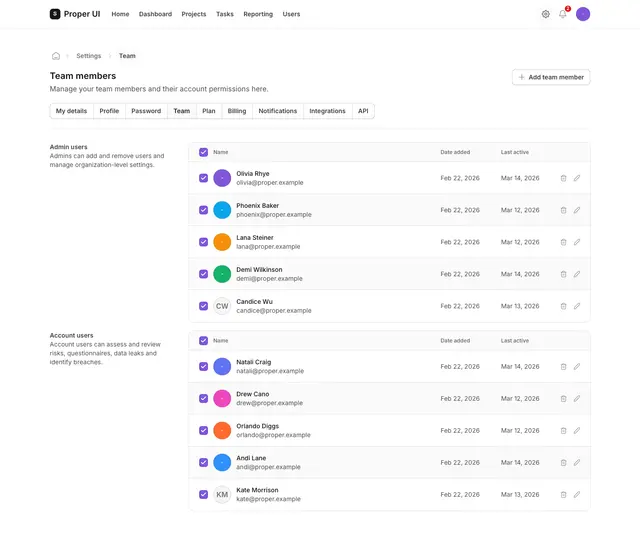
Task: Switch to the My details tab
Action: [71, 111]
